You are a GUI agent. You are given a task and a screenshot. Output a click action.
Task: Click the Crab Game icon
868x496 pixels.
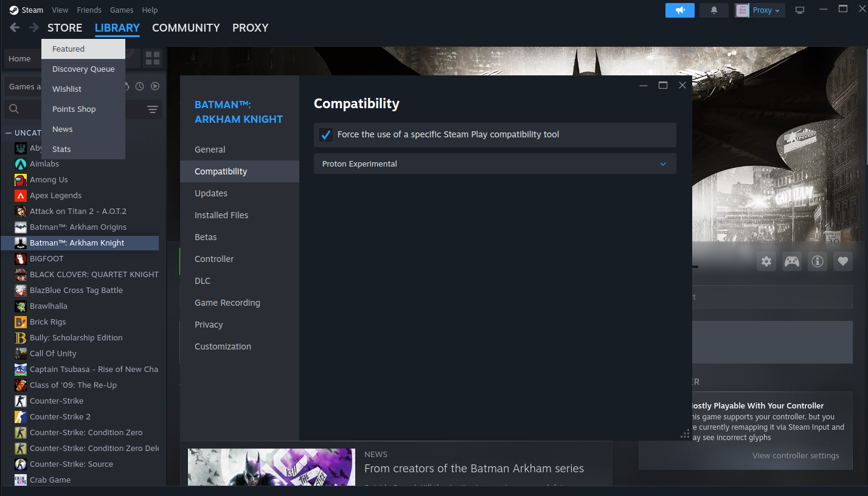coord(21,480)
